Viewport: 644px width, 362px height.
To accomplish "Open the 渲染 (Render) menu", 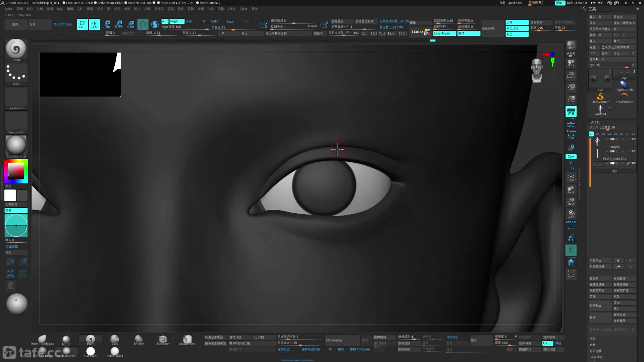I will coord(170,9).
